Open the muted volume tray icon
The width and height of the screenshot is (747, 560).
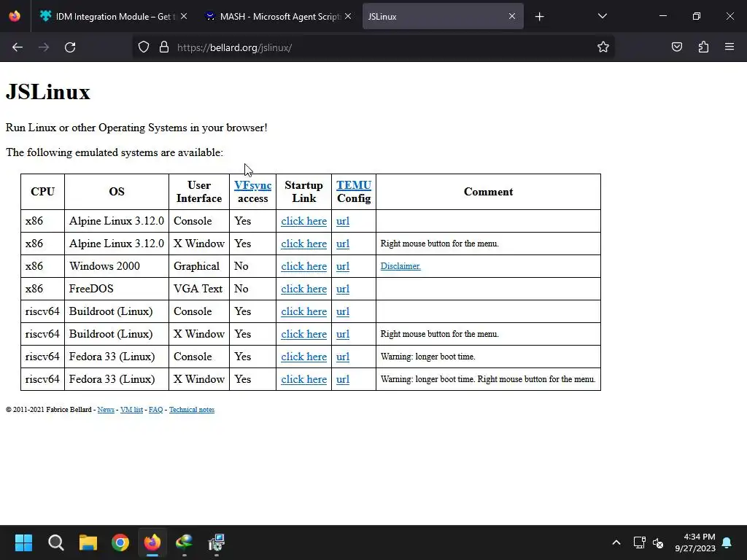point(658,542)
